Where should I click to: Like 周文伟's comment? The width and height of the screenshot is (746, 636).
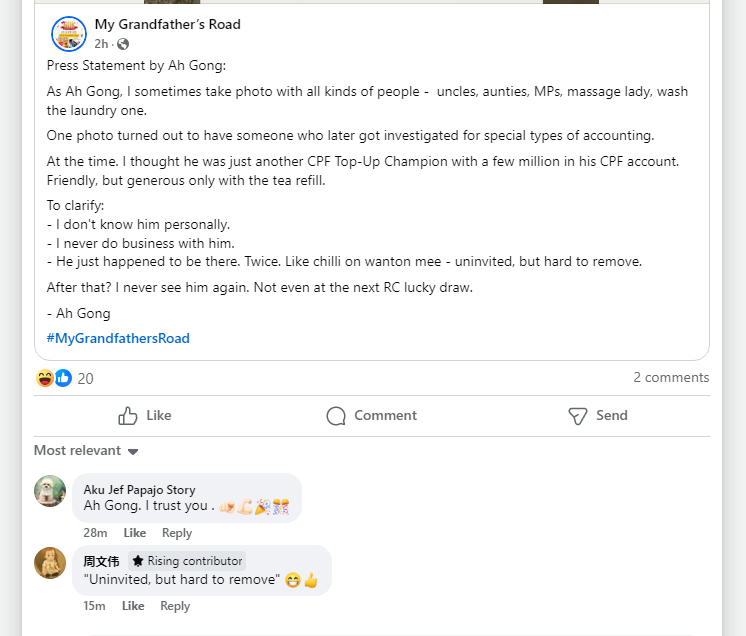tap(133, 606)
